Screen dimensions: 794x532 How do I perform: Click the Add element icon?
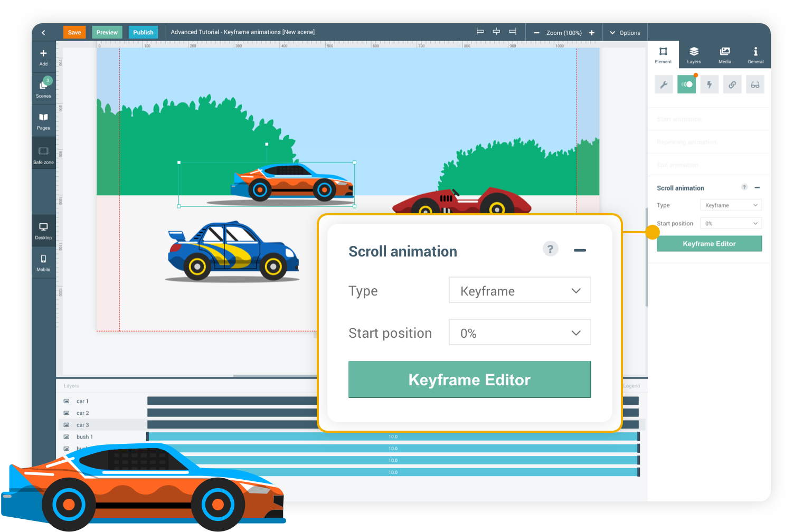pyautogui.click(x=43, y=56)
